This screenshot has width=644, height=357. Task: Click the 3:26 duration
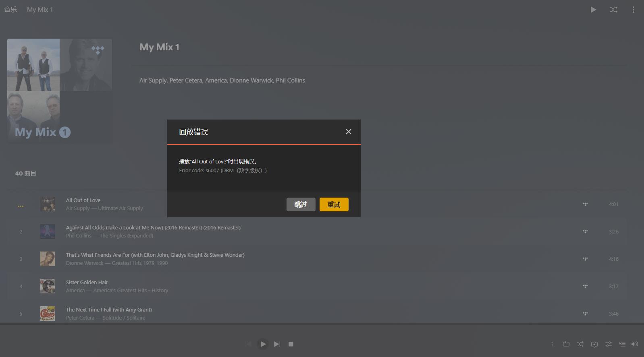pyautogui.click(x=613, y=232)
